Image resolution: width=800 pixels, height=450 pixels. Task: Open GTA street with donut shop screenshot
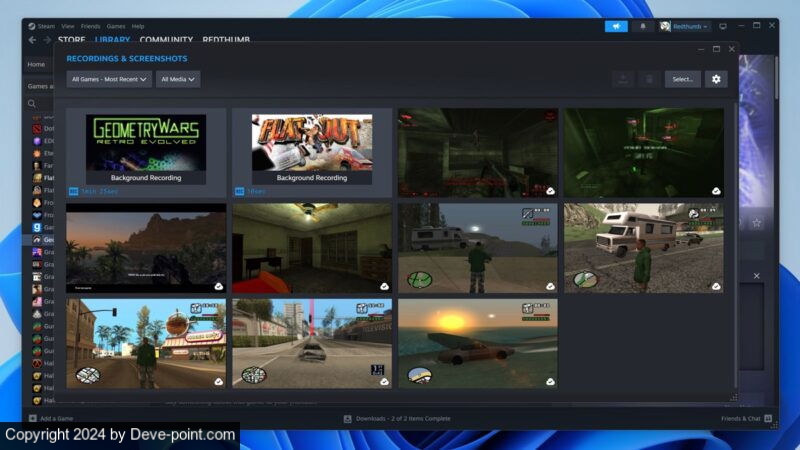pyautogui.click(x=146, y=343)
